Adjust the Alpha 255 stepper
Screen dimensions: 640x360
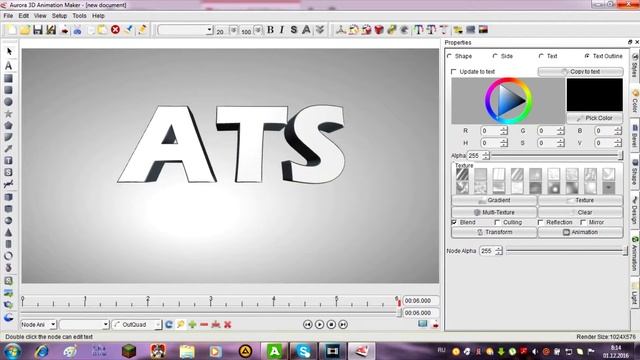(486, 156)
